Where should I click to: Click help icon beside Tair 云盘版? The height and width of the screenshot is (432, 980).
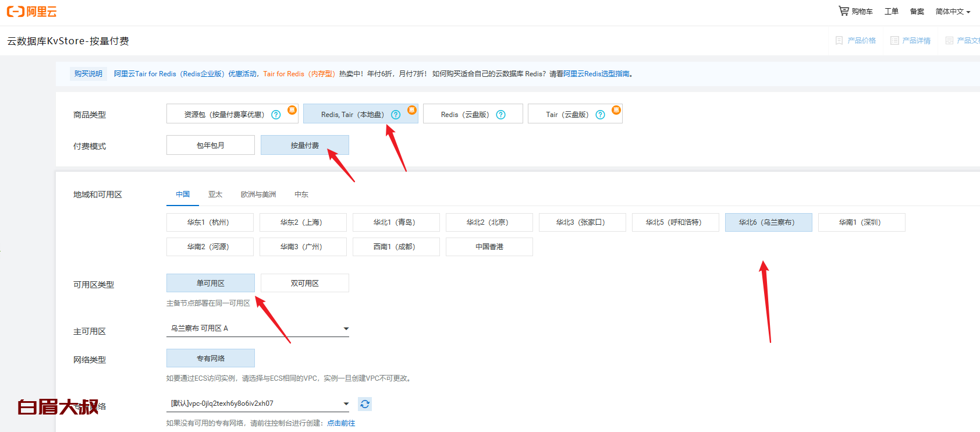tap(600, 115)
